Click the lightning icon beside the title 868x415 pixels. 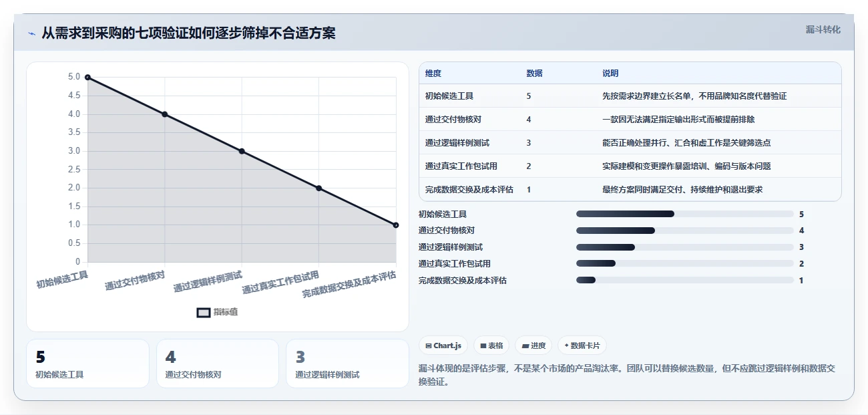click(31, 33)
